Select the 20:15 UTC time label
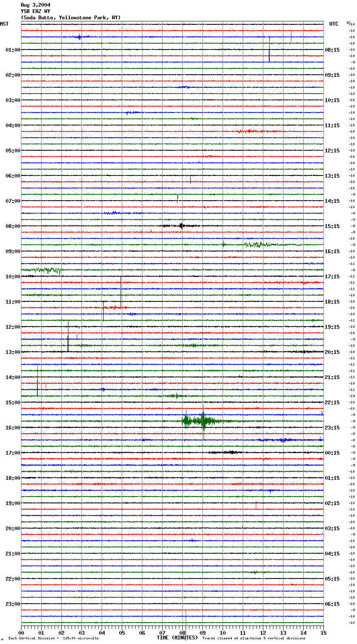Screen dimensions: 357x644 click(332, 352)
